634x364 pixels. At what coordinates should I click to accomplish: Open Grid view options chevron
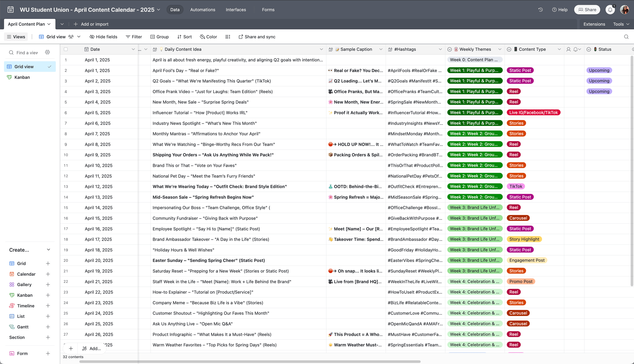point(79,37)
